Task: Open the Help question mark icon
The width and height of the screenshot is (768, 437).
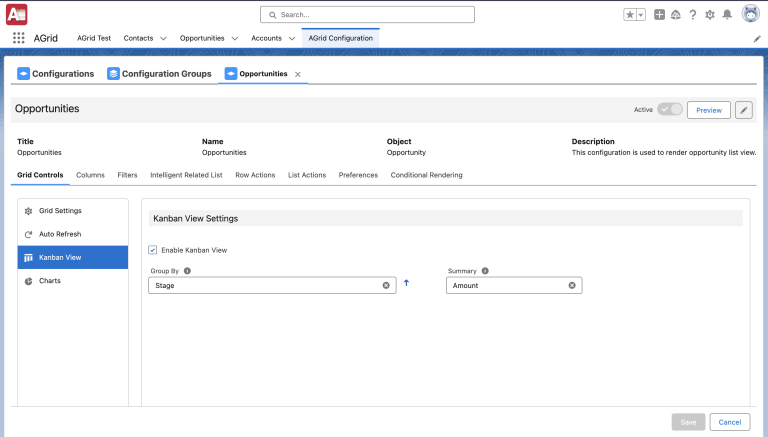Action: click(693, 15)
